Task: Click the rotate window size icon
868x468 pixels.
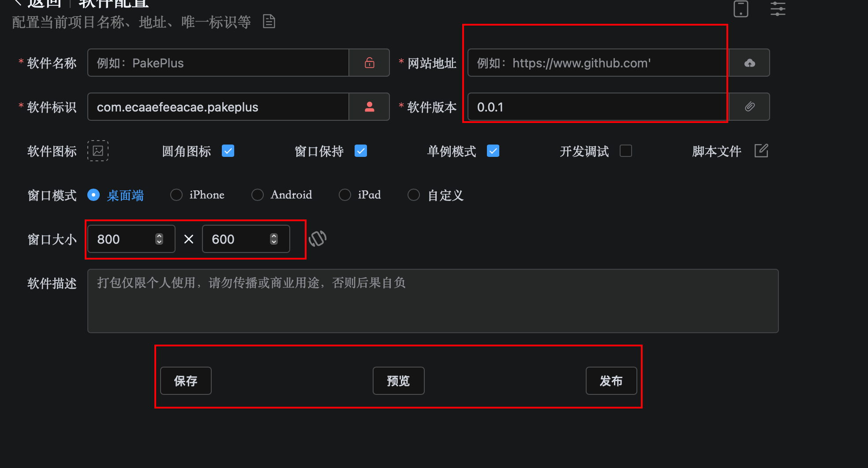Action: pos(318,238)
